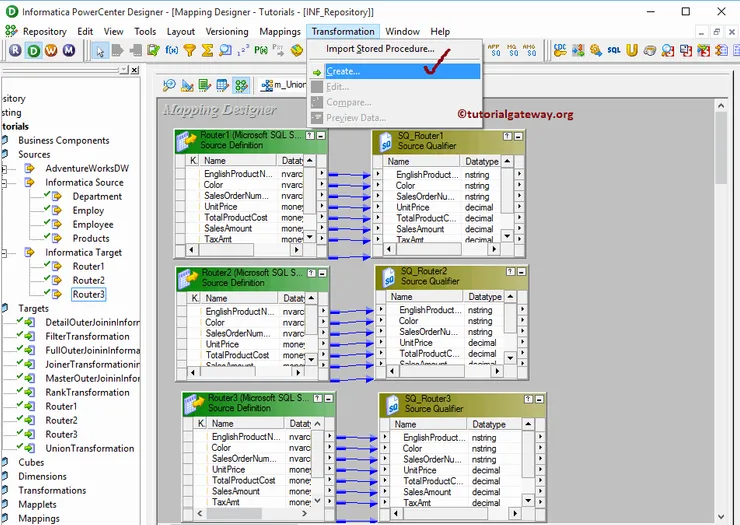Click the UnitPrice row in SQ_Router2

point(448,343)
